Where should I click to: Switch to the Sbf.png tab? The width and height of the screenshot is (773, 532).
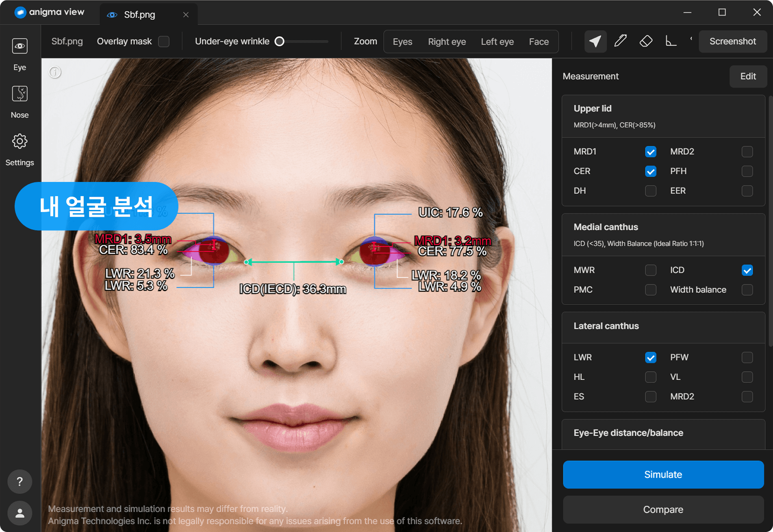149,15
